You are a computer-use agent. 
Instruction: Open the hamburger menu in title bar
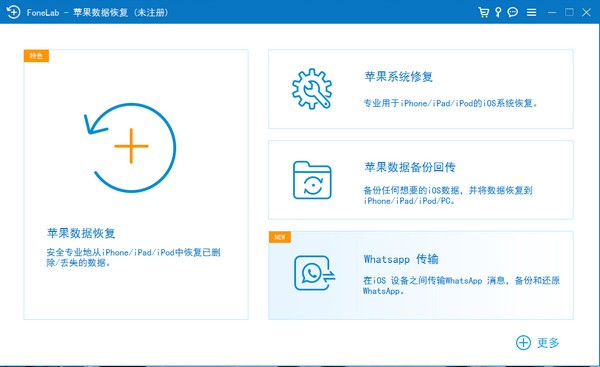(x=531, y=13)
